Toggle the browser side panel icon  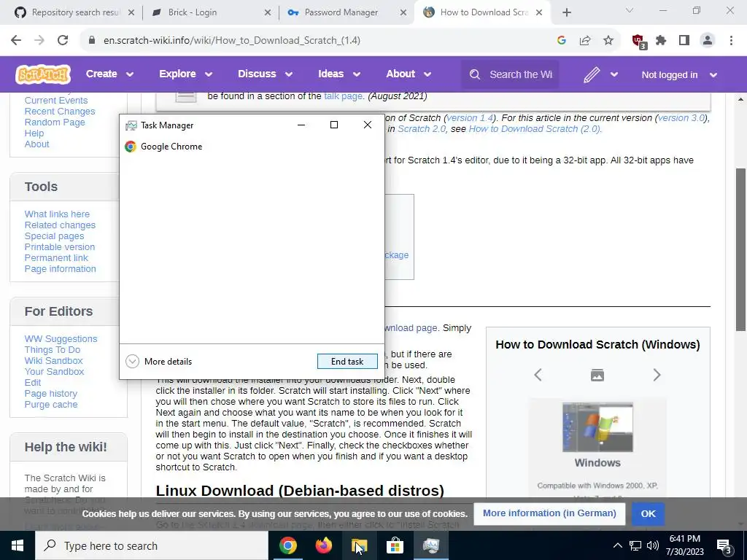point(684,41)
